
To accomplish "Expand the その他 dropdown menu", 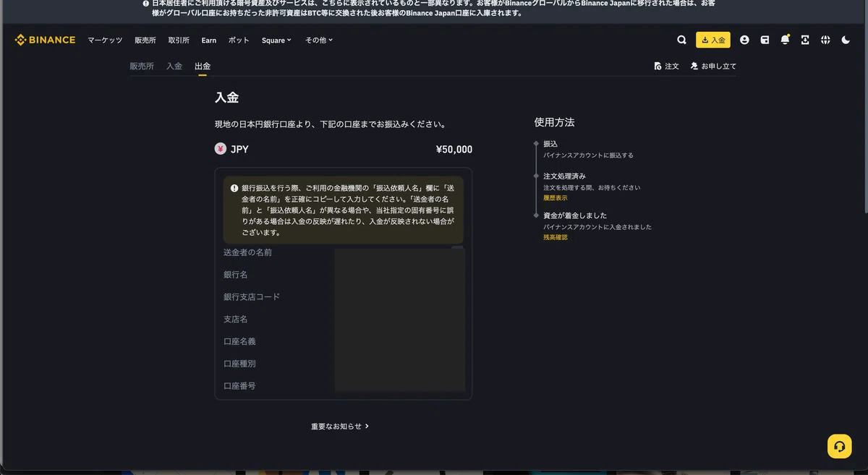I will [x=319, y=40].
